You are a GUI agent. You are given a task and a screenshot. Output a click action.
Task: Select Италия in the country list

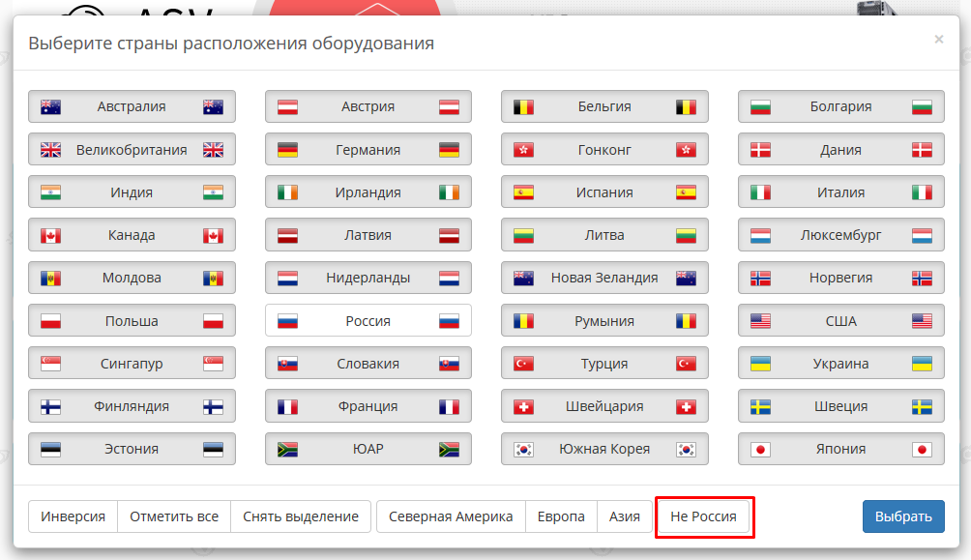841,192
